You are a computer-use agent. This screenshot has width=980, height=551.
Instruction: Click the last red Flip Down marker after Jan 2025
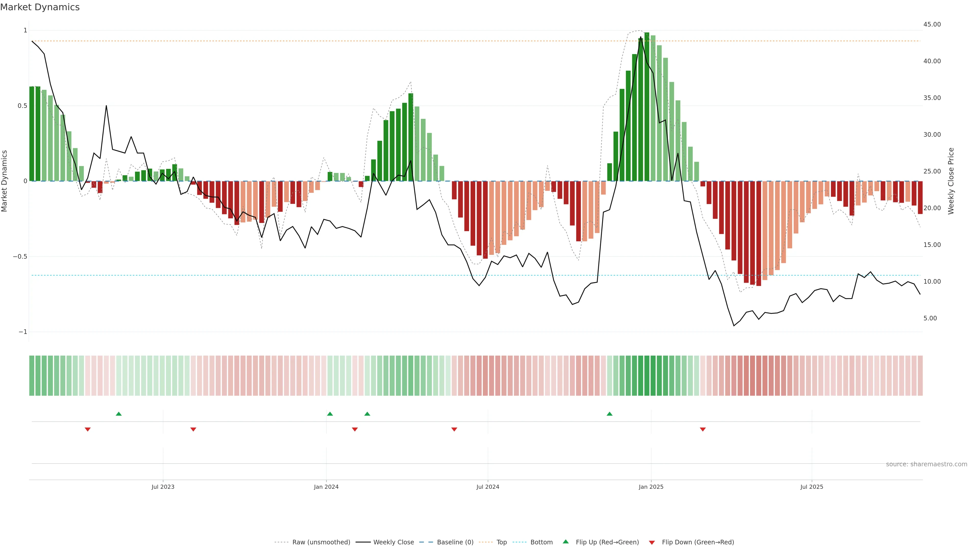[703, 429]
